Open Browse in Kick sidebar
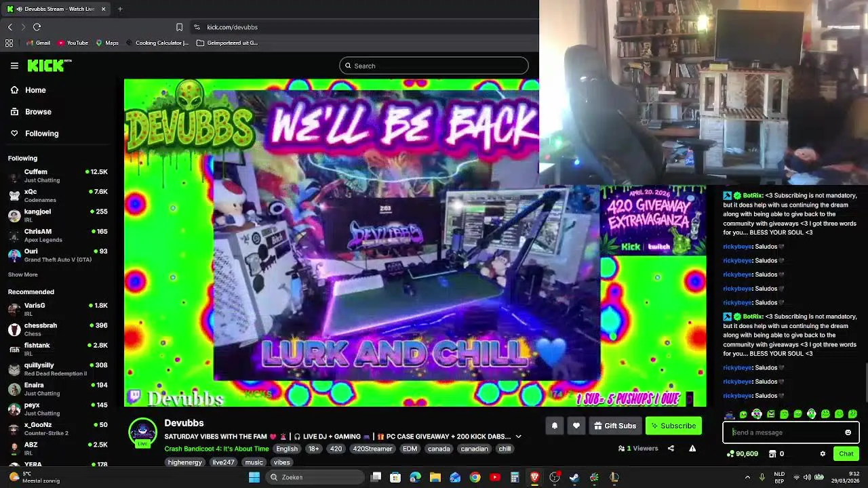Screen dimensions: 868x488 click(x=38, y=112)
